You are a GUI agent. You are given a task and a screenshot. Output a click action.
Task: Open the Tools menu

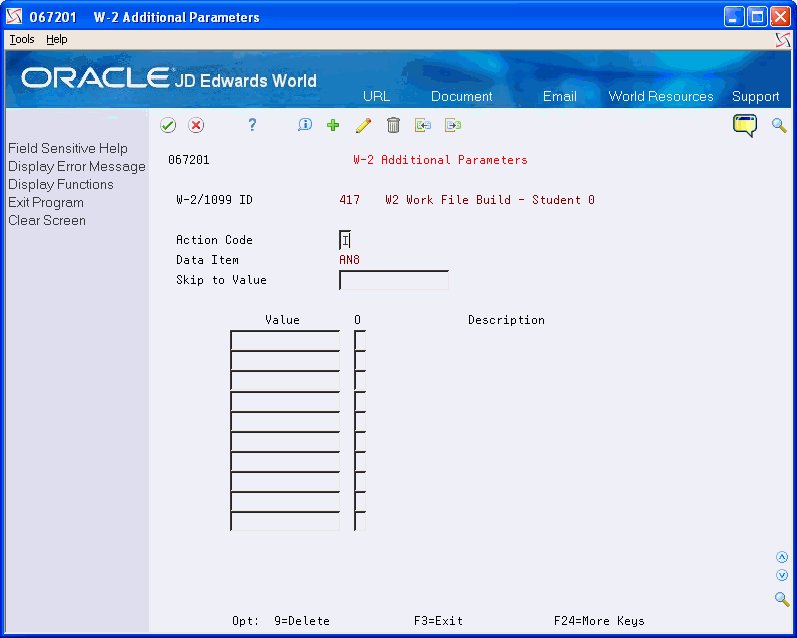[22, 39]
